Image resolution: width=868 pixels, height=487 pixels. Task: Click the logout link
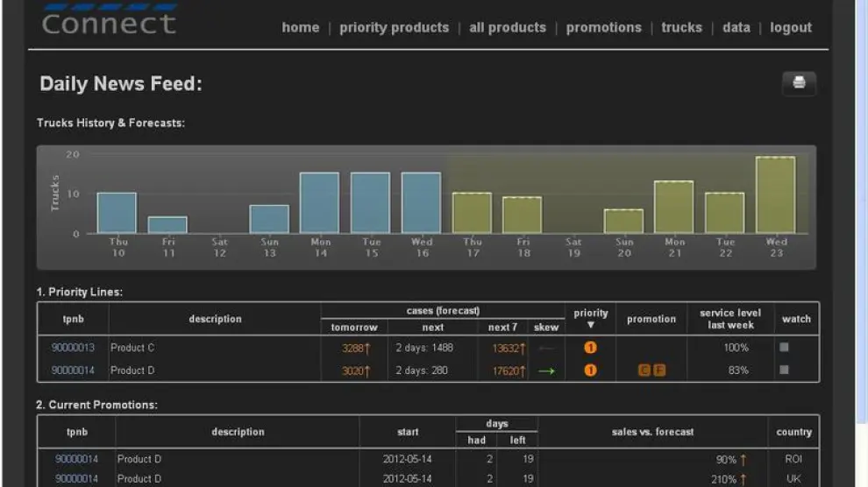tap(790, 28)
